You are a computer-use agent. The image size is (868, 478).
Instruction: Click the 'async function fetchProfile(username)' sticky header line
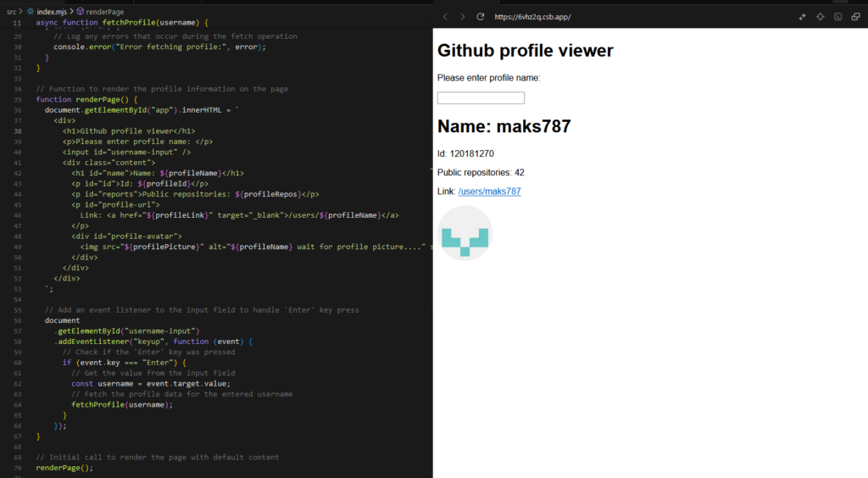tap(122, 23)
